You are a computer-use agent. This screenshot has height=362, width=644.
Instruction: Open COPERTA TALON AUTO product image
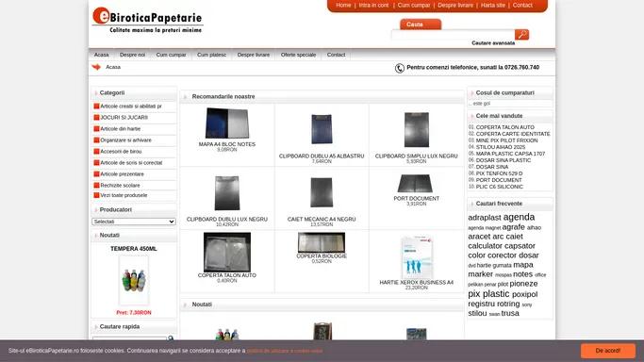[x=227, y=252]
